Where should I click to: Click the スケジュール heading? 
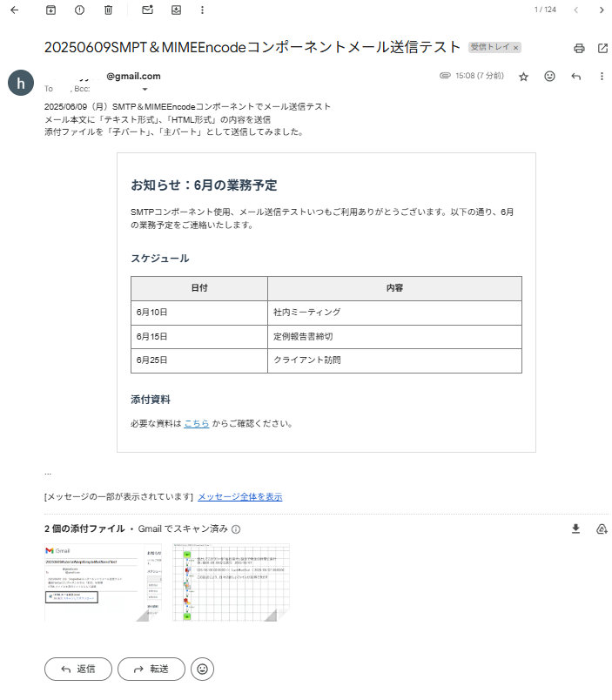tap(160, 259)
